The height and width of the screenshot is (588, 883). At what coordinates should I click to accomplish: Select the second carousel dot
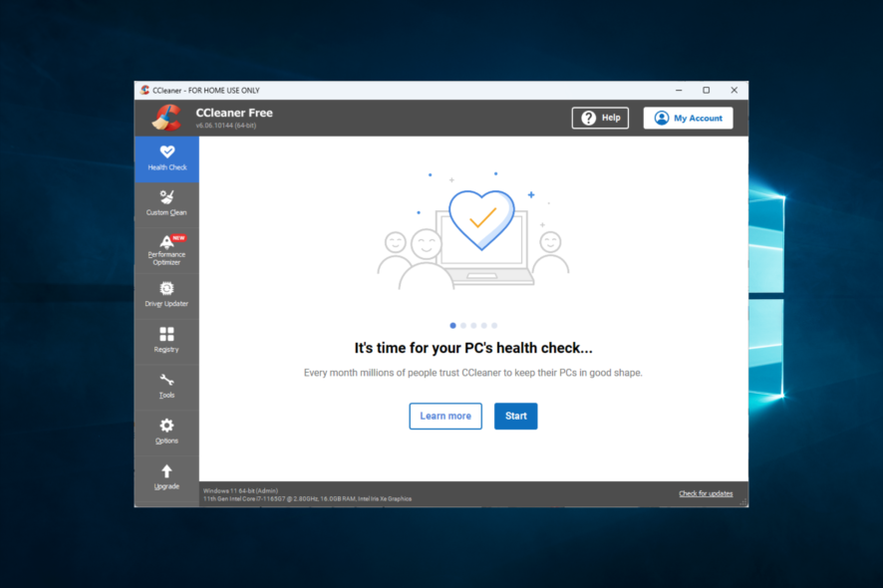[463, 326]
